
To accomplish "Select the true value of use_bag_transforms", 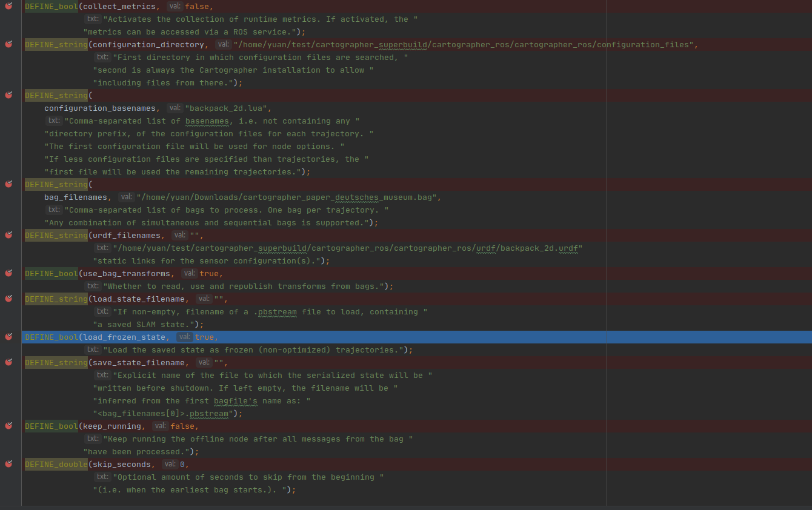I will coord(209,273).
